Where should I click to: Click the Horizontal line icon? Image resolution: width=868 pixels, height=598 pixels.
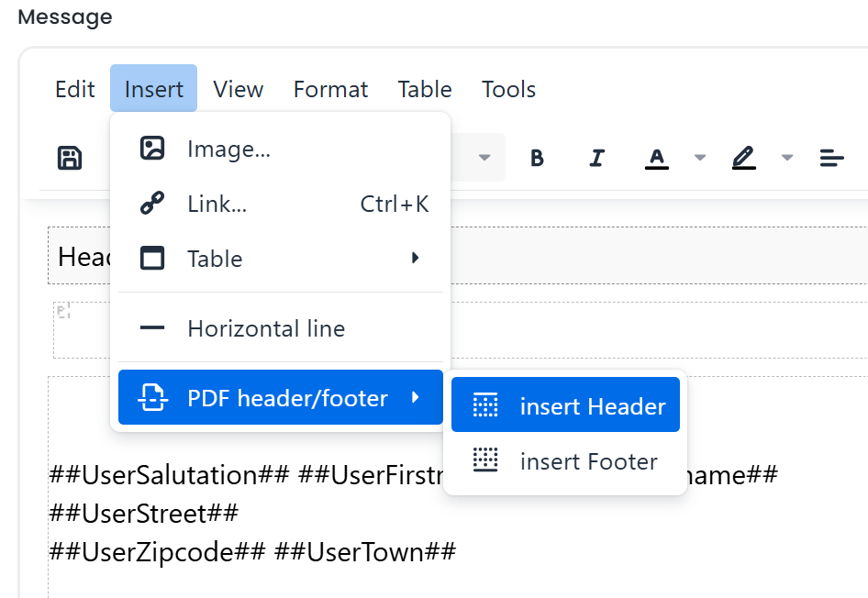pos(153,327)
